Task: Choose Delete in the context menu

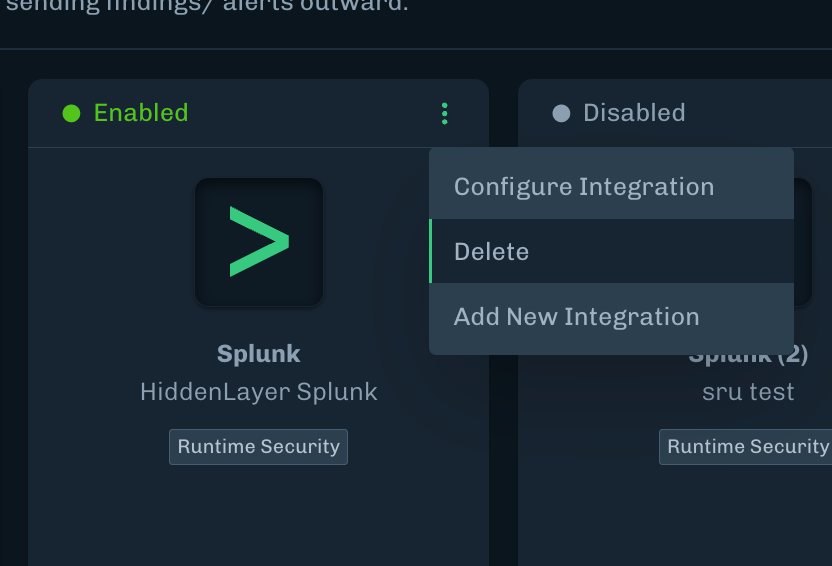Action: point(611,251)
